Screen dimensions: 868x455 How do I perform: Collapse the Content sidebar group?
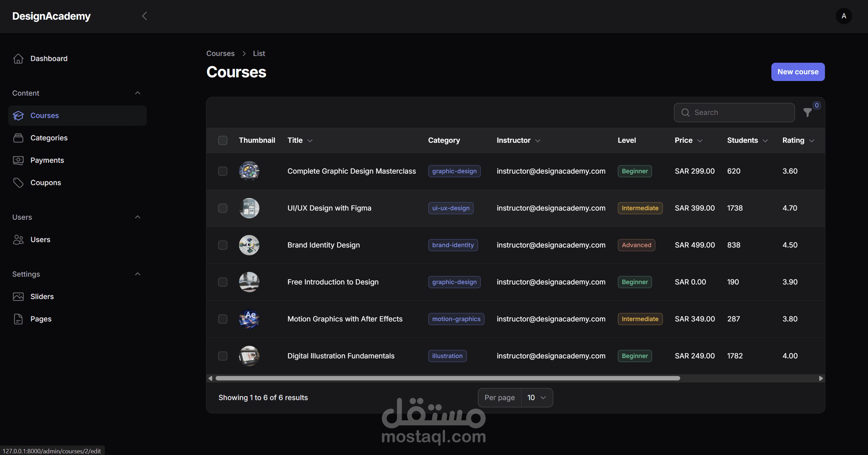(138, 93)
